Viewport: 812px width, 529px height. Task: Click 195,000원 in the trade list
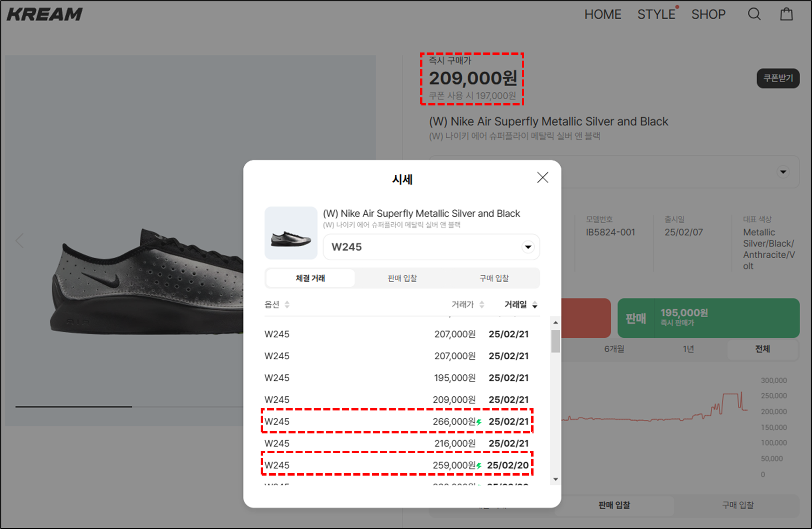click(455, 378)
